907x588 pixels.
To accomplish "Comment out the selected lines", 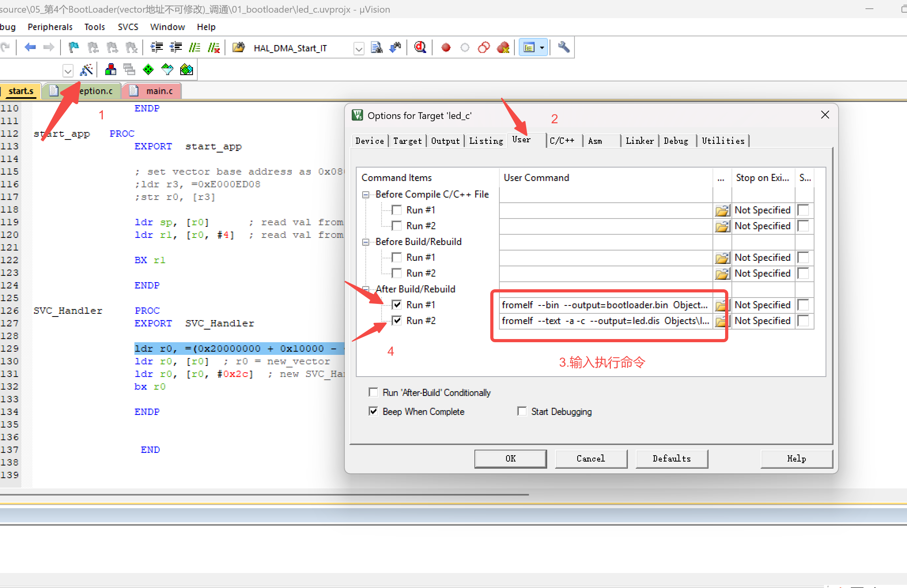I will point(195,47).
